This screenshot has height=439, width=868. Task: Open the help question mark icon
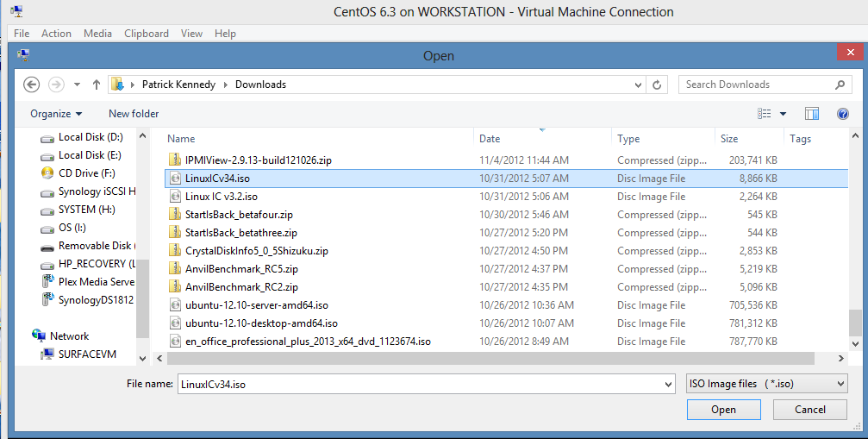[x=843, y=114]
